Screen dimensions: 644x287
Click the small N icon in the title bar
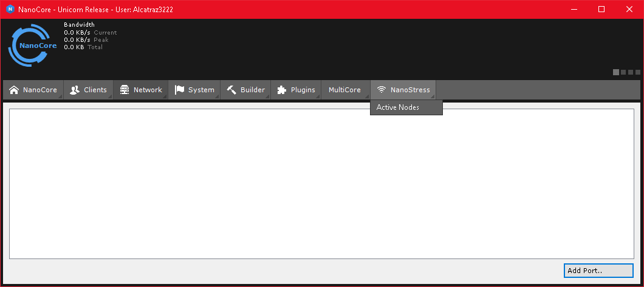pos(10,9)
